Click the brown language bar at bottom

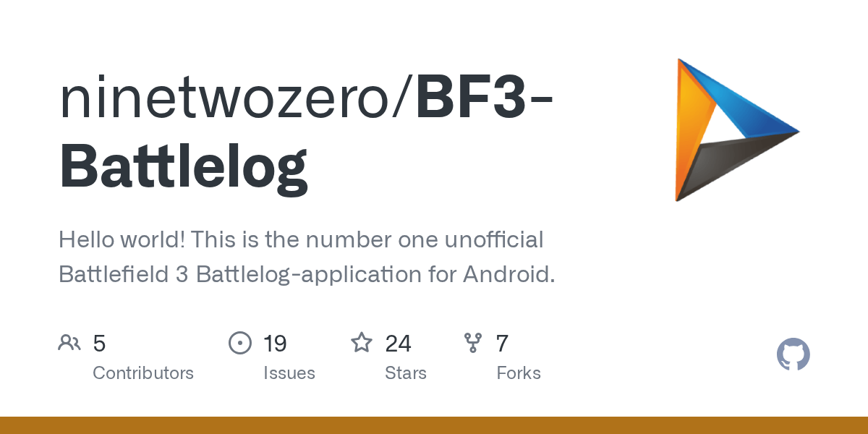point(434,425)
